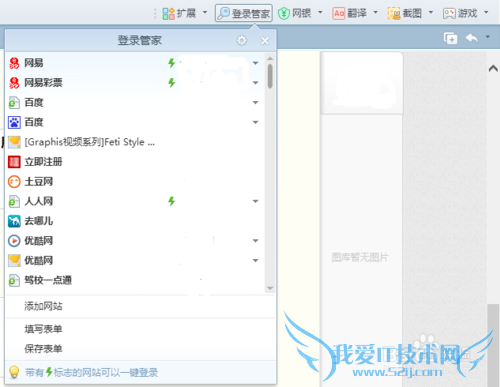Click the 百度 page-icon entry
Viewport: 500px width, 387px height.
pos(14,103)
